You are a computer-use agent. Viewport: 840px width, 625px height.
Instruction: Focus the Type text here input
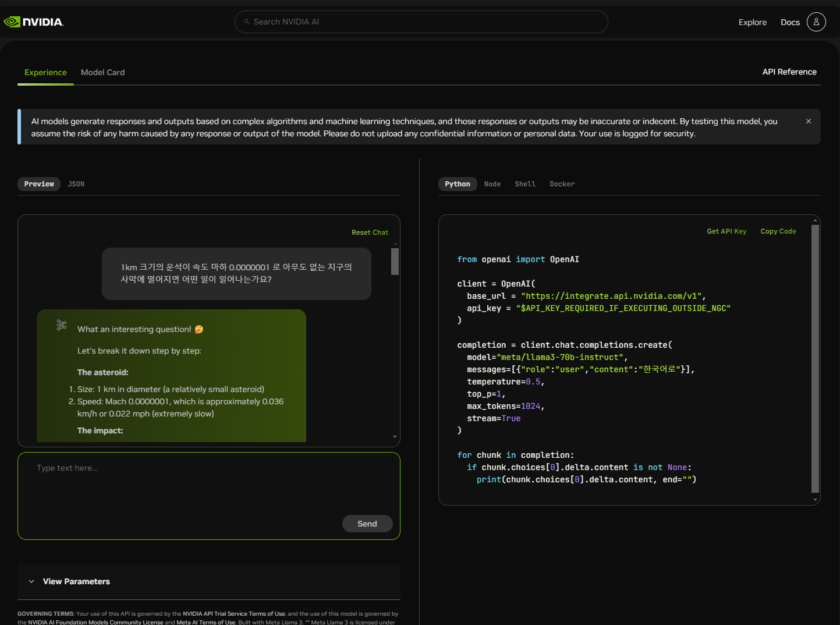pyautogui.click(x=209, y=496)
